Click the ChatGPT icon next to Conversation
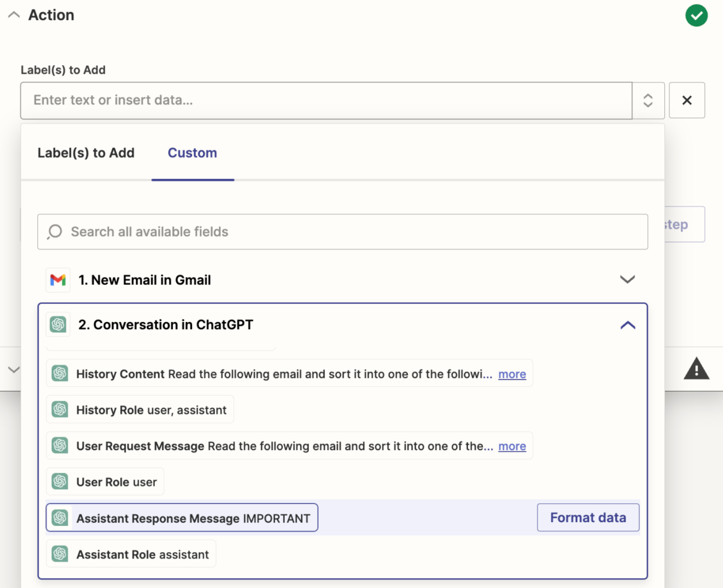The width and height of the screenshot is (723, 588). coord(58,325)
